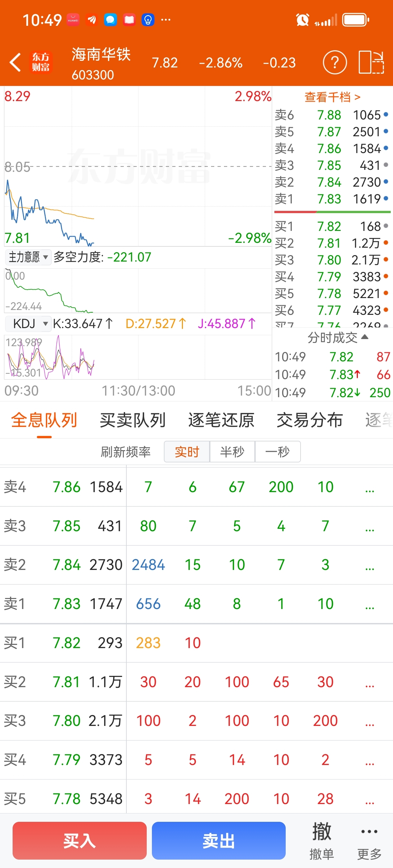Expand the KDJ indicator dropdown
Screen dimensions: 393x868
pos(28,324)
